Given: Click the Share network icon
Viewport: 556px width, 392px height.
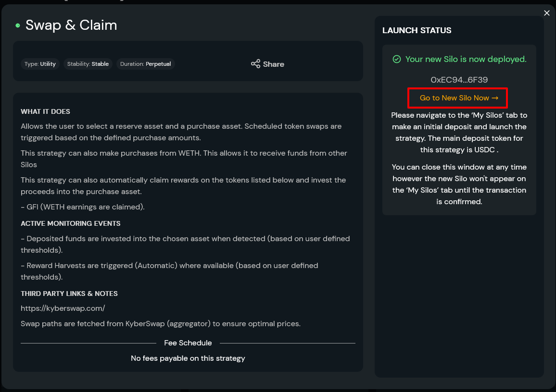Looking at the screenshot, I should click(255, 64).
